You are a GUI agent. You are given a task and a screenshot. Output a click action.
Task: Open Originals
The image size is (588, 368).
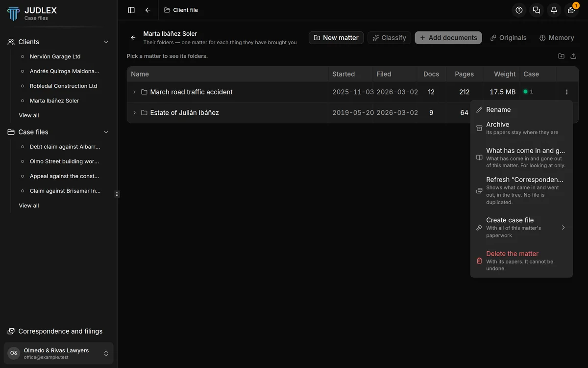click(x=508, y=38)
